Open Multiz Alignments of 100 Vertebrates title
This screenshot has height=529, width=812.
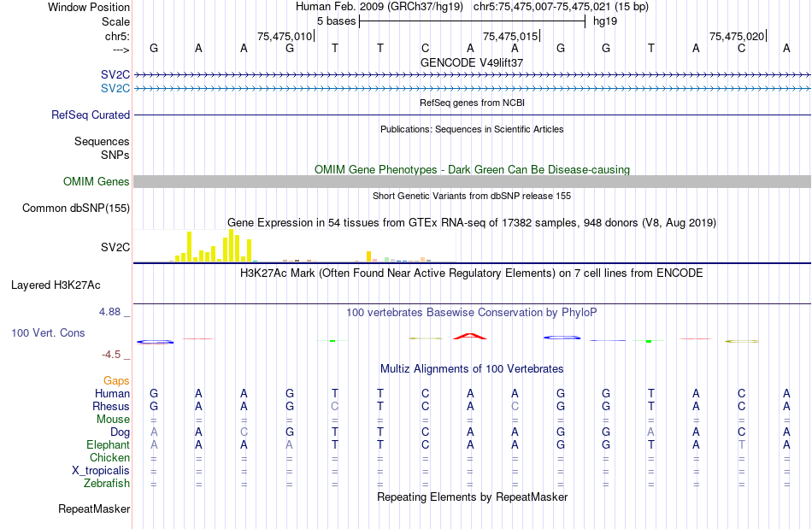[x=472, y=368]
